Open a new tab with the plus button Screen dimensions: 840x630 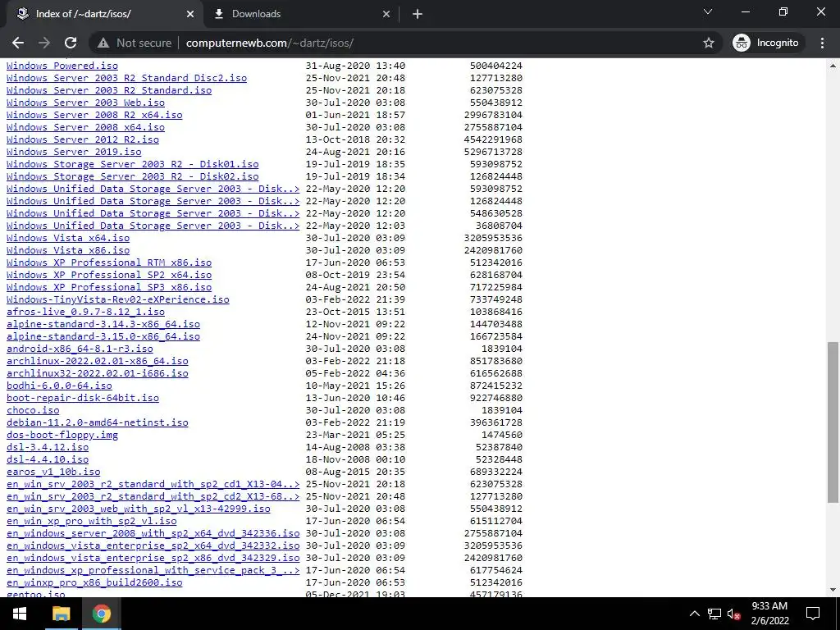[418, 14]
